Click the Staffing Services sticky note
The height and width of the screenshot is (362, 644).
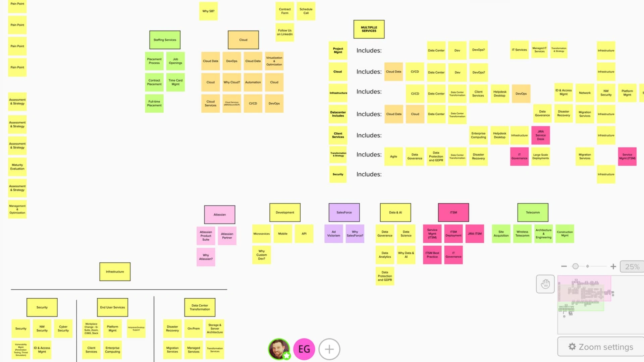point(165,39)
